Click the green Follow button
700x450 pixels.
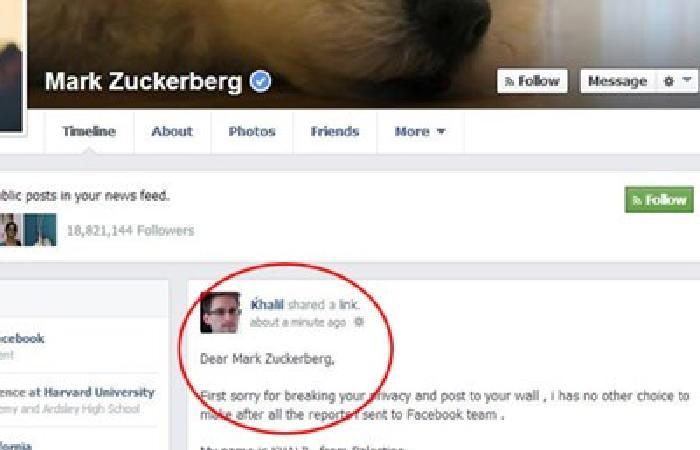click(x=659, y=200)
